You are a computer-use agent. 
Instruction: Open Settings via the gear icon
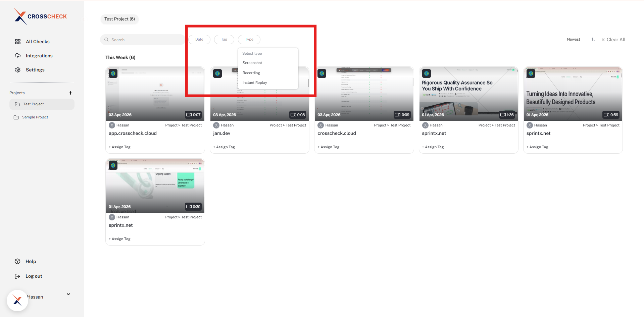tap(18, 70)
